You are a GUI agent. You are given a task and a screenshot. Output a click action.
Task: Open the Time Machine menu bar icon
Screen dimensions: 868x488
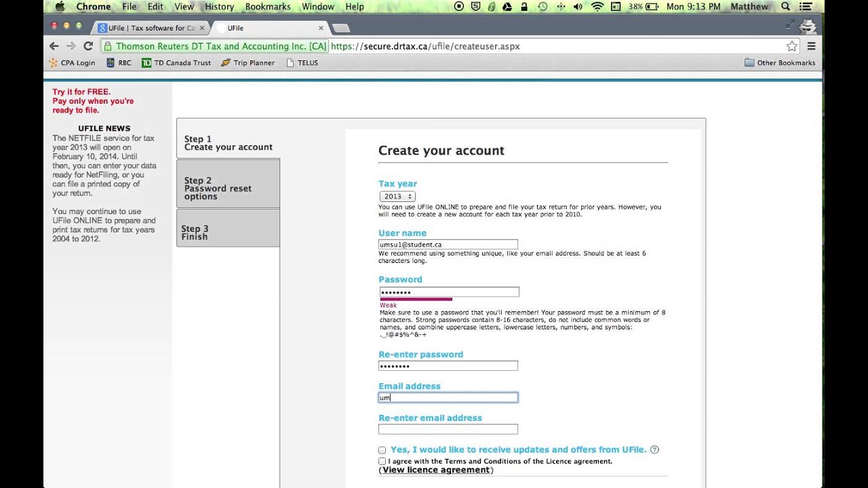[542, 7]
